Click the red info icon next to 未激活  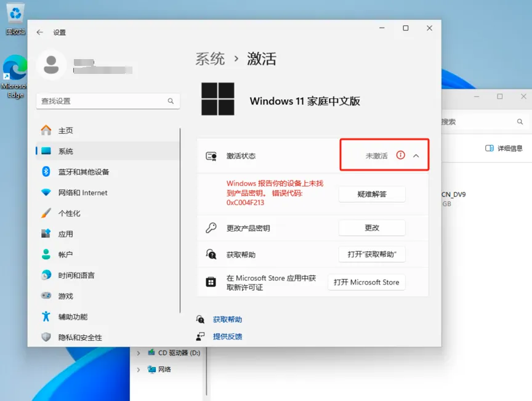(x=401, y=155)
